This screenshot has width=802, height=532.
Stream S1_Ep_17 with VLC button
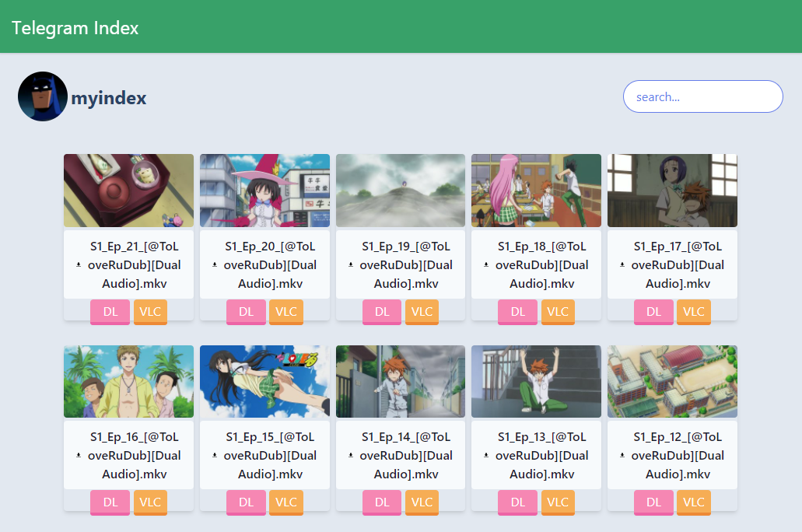click(694, 312)
